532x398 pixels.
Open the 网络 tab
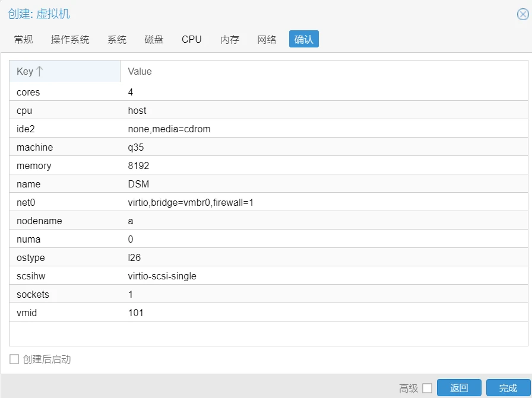[267, 40]
